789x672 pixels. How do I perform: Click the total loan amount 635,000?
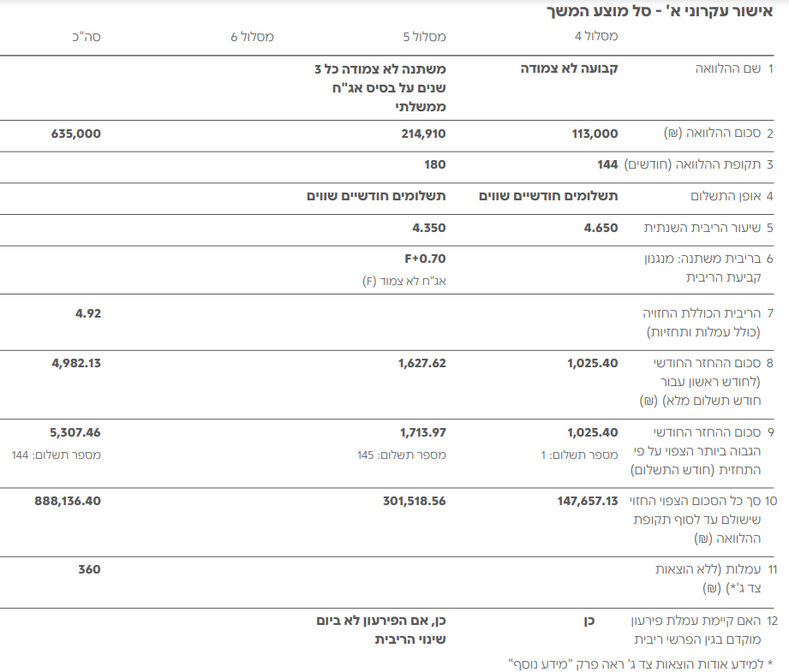click(75, 134)
